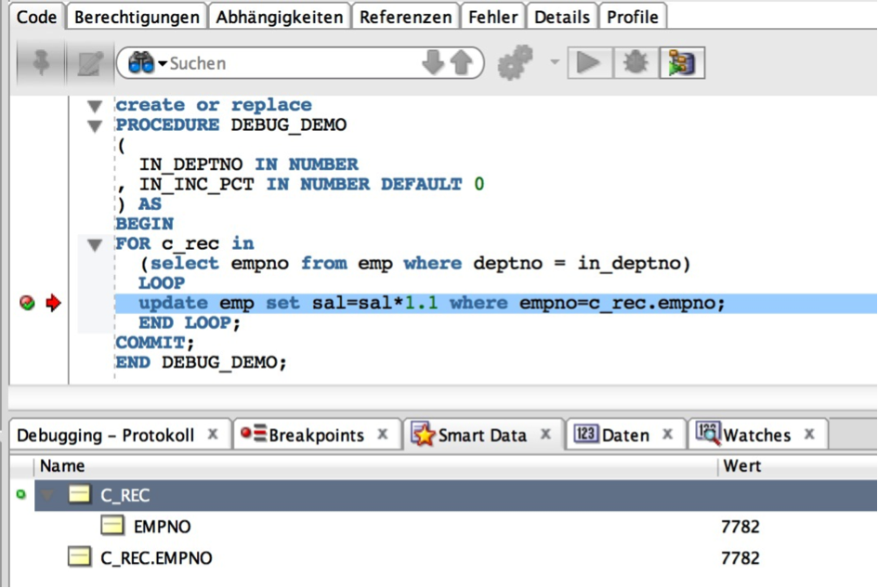Open the search options dropdown arrow beside binoculars

[163, 63]
